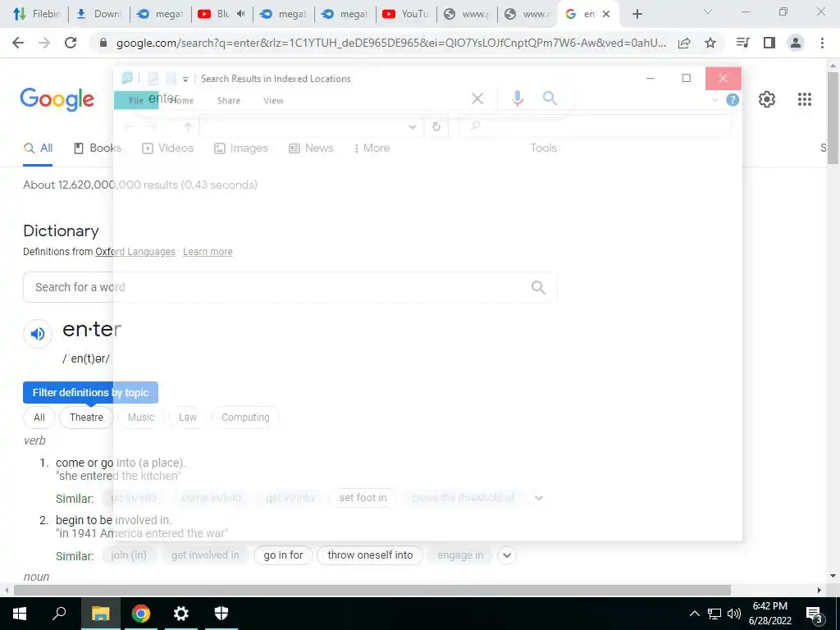The image size is (840, 630).
Task: Reload the Google page
Action: pos(71,43)
